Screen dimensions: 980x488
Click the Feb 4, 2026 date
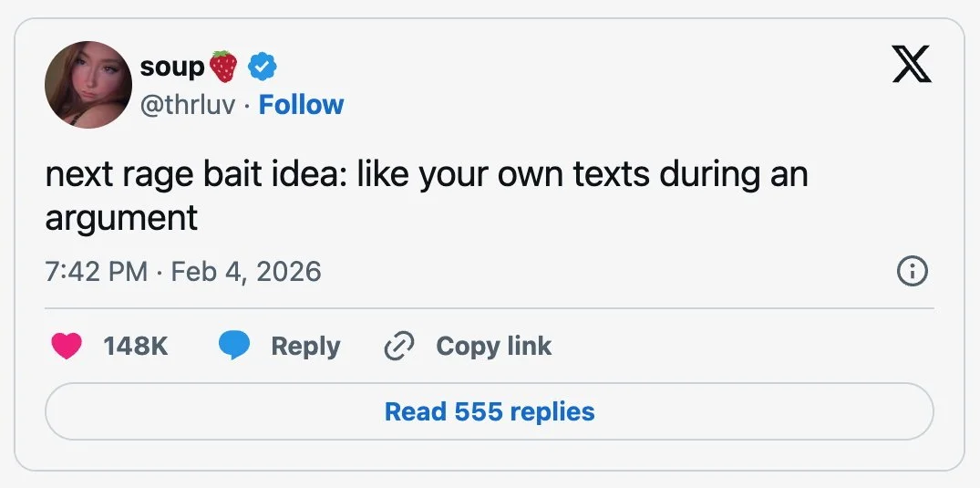click(245, 271)
